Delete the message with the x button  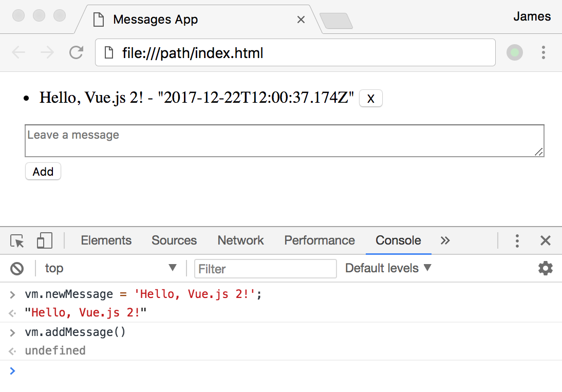(370, 98)
